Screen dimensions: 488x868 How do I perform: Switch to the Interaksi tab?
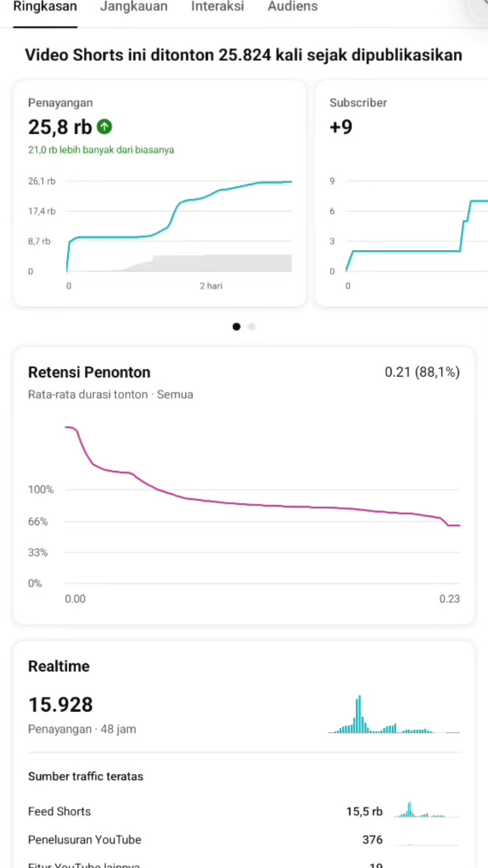pyautogui.click(x=217, y=6)
